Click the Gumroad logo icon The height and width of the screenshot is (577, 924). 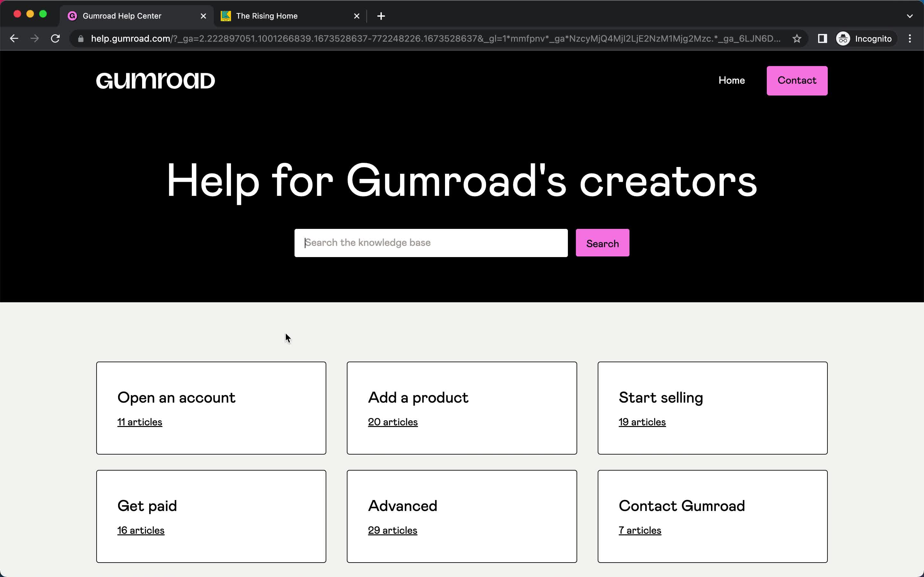[x=156, y=80]
